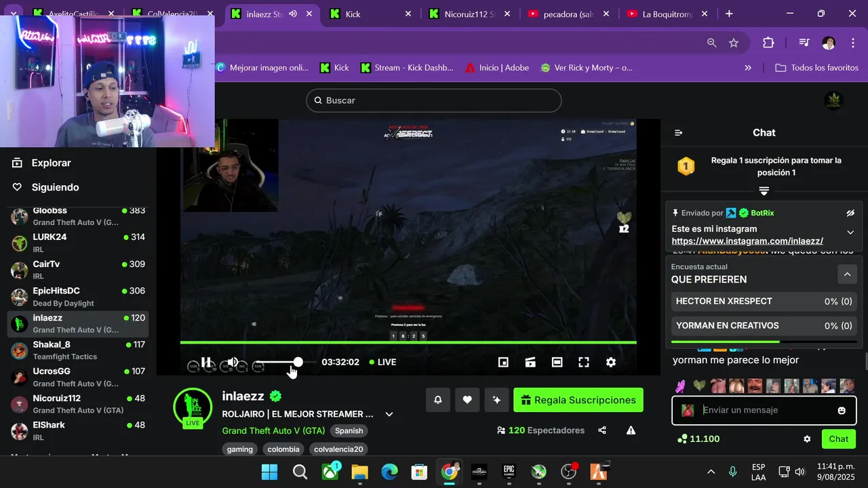Open LURK24 channel in sidebar

coord(78,243)
